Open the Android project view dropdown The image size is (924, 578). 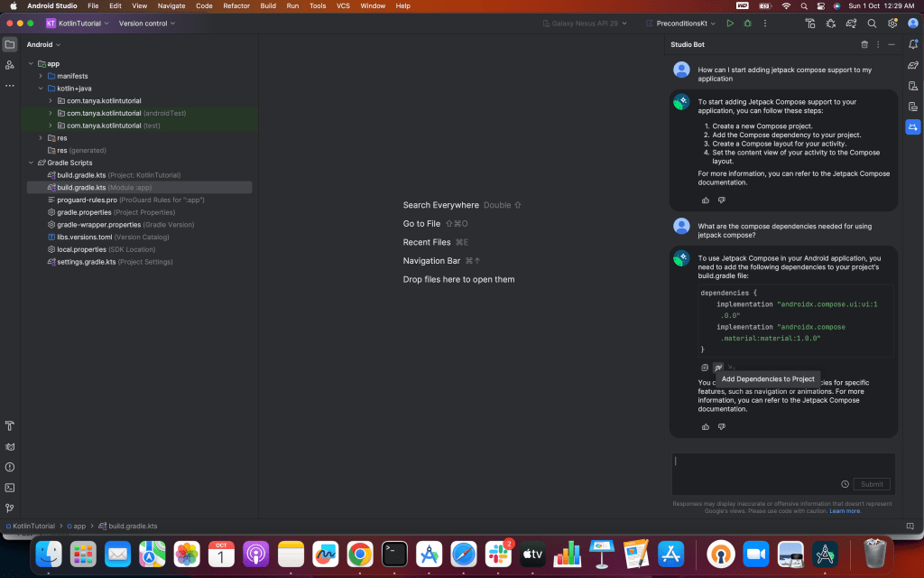43,44
